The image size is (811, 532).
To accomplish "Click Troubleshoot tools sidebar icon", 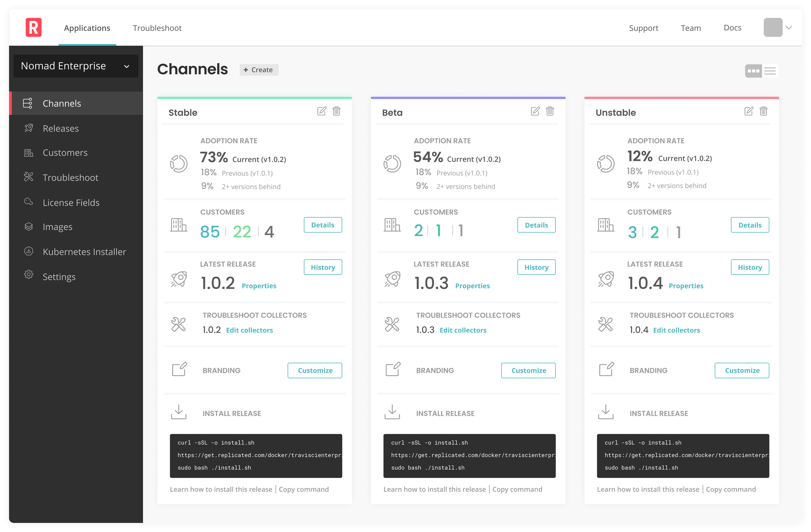I will (29, 177).
